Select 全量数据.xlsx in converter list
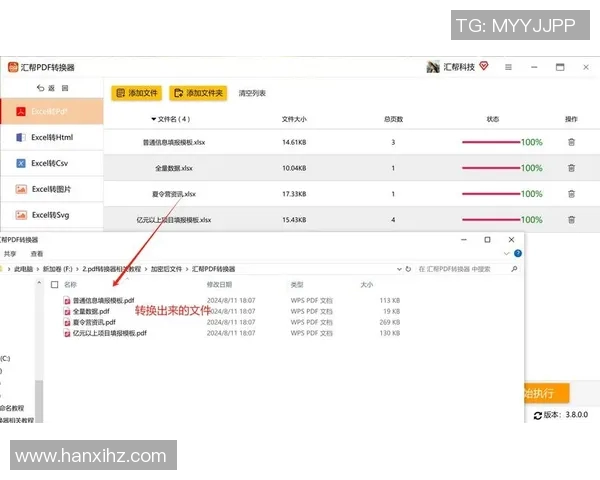Viewport: 600px width, 480px height. pos(174,168)
